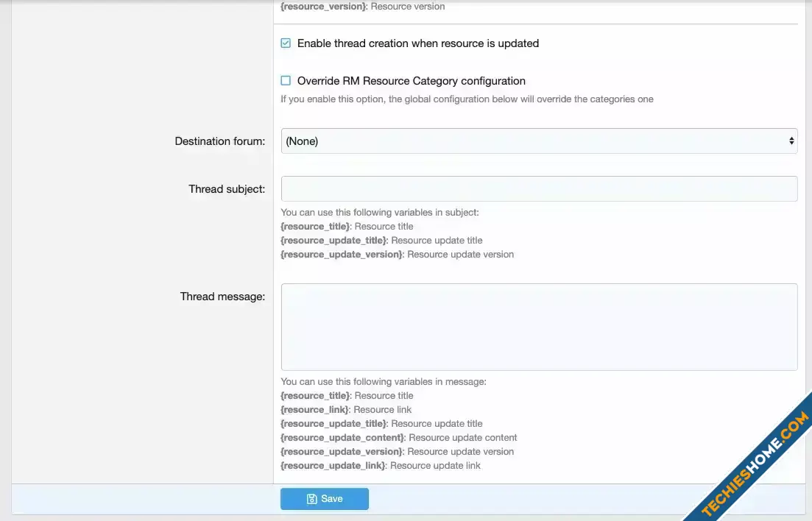Image resolution: width=812 pixels, height=521 pixels.
Task: Click the floppy disk icon on Save
Action: click(312, 499)
